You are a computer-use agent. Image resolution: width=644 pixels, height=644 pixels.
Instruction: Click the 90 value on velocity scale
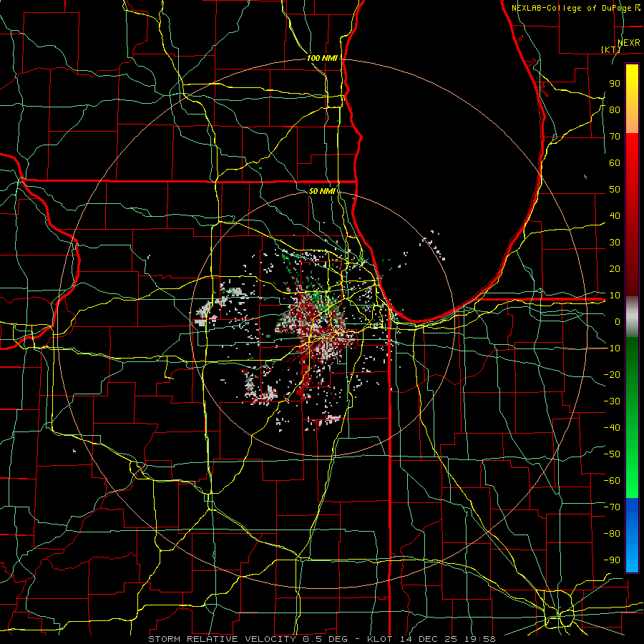(615, 84)
